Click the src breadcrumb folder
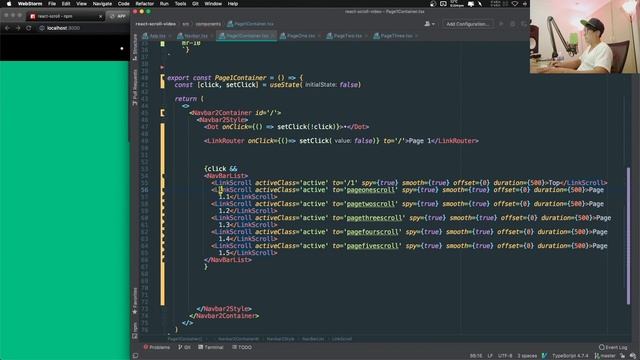 (186, 24)
